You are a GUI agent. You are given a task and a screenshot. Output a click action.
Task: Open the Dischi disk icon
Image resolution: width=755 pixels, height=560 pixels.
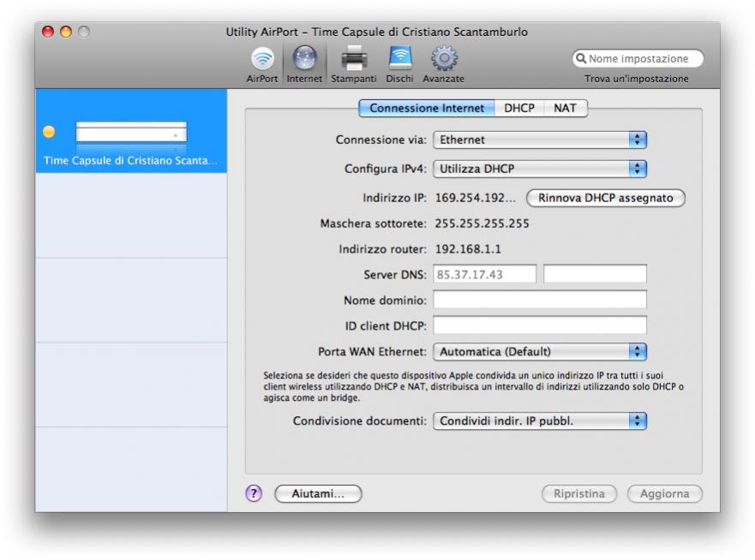pos(399,64)
